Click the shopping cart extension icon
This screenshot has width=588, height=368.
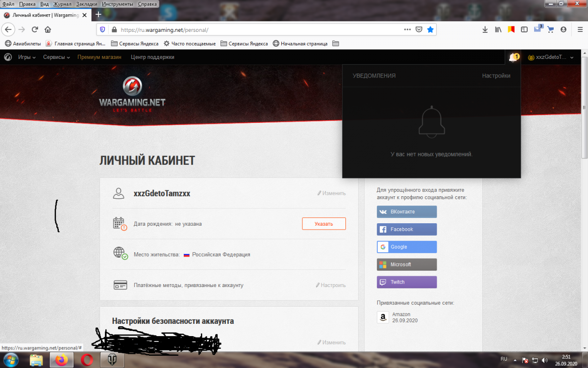tap(550, 29)
